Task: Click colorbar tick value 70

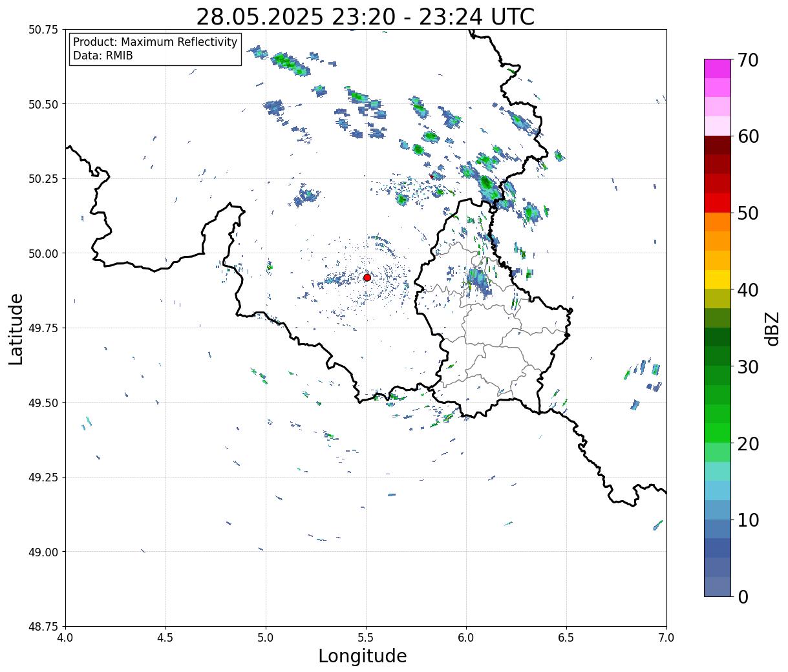Action: (x=747, y=60)
